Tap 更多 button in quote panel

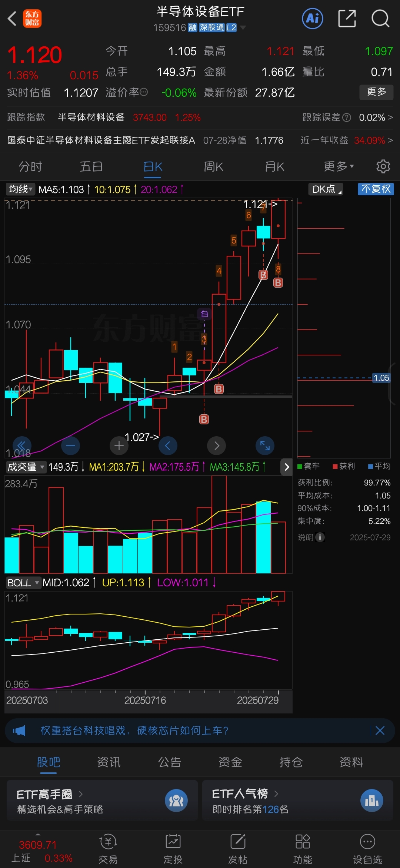(376, 92)
